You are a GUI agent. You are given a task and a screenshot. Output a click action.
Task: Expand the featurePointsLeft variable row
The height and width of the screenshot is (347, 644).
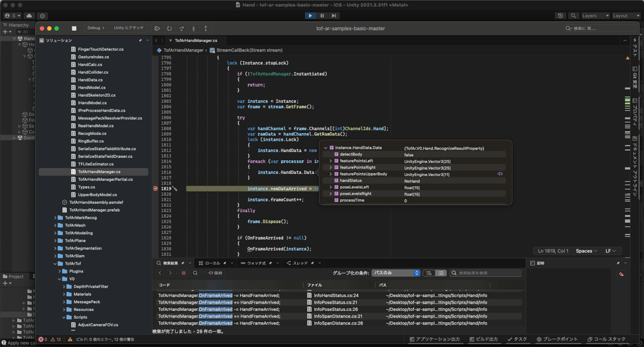coord(331,161)
